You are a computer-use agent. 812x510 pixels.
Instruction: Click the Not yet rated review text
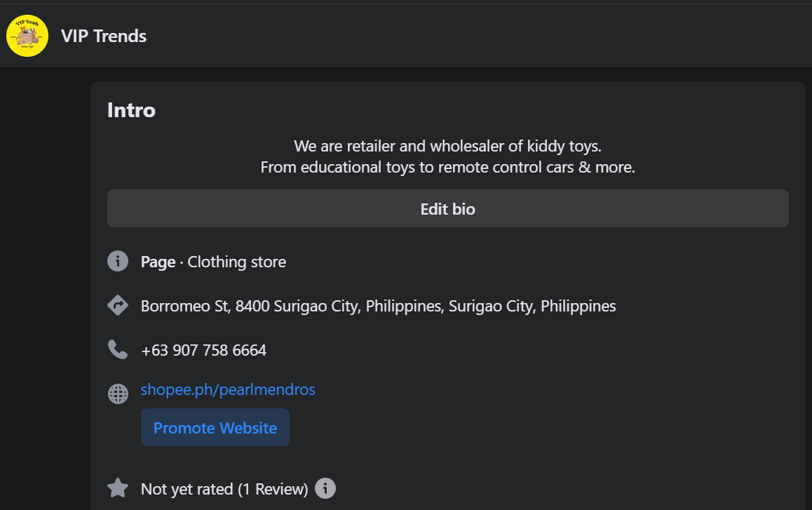point(224,489)
